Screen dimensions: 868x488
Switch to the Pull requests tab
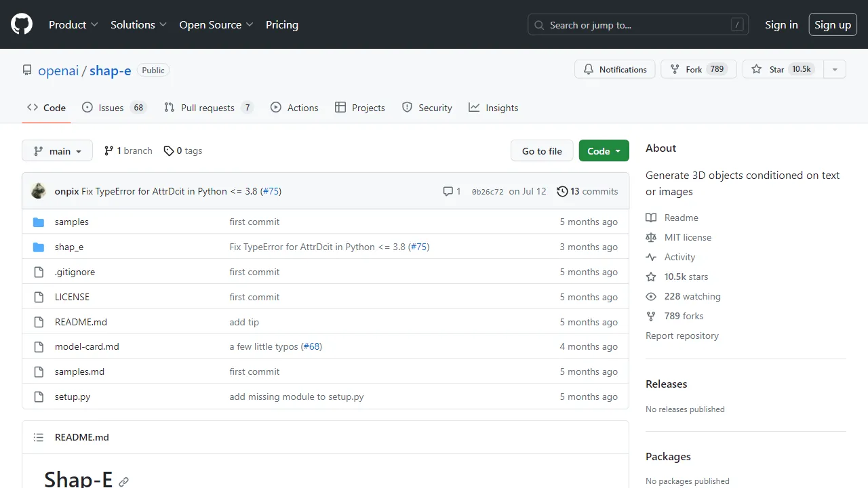click(x=208, y=108)
